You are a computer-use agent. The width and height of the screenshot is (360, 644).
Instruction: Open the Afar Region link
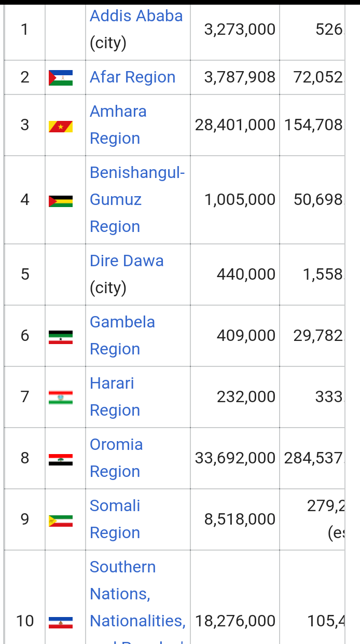pos(132,77)
